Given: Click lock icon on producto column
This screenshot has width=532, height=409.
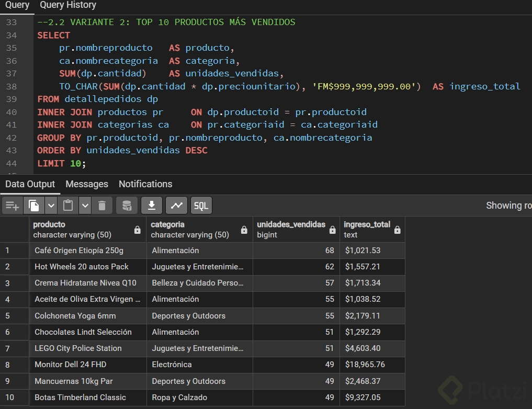Looking at the screenshot, I should [x=138, y=230].
